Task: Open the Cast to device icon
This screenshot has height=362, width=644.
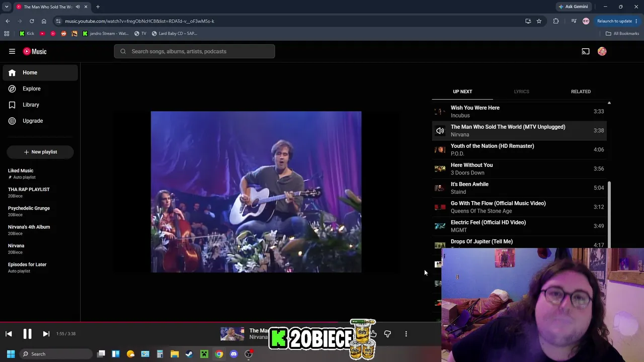Action: coord(586,51)
